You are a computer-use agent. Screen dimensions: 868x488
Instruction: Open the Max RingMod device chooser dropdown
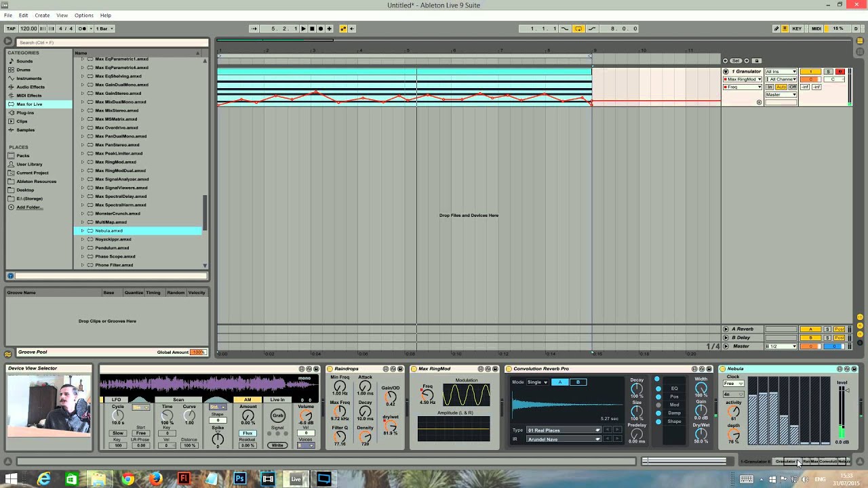pyautogui.click(x=743, y=79)
